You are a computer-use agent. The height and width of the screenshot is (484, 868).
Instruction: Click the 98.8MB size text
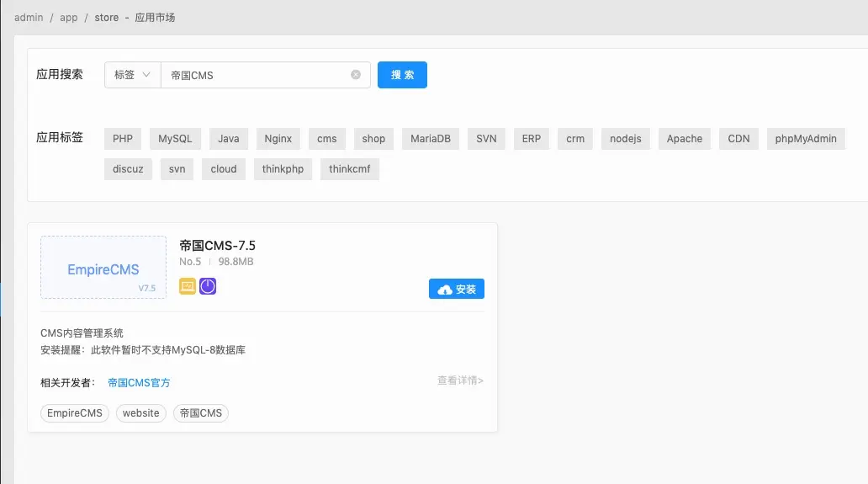(236, 262)
